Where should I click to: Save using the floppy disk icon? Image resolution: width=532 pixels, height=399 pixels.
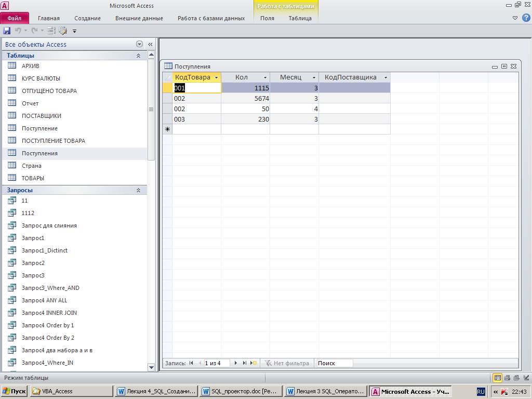[7, 31]
